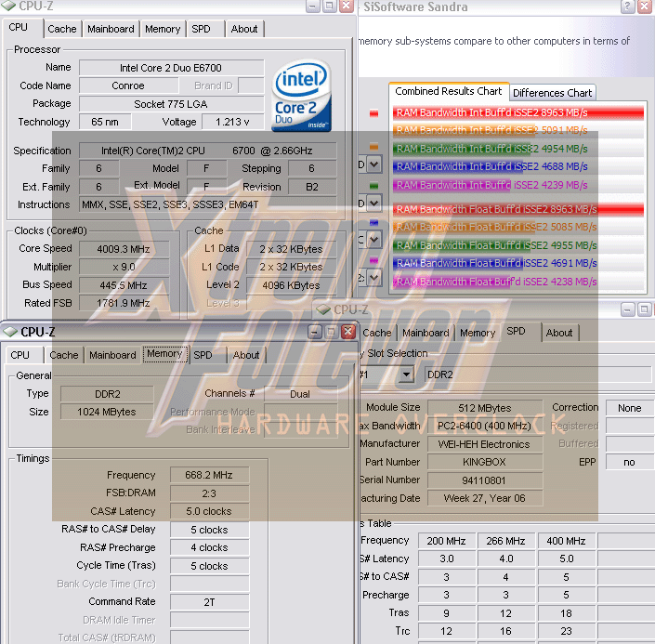Select the Cache tab in the CPU-Z Memory window
The width and height of the screenshot is (655, 644).
(63, 355)
